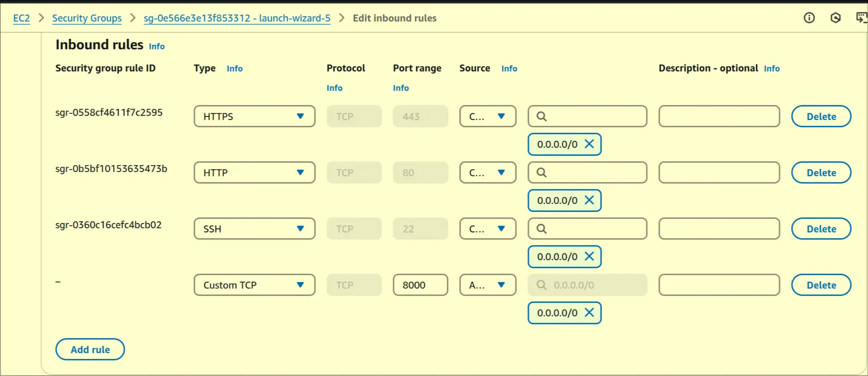
Task: Delete the SSH inbound rule
Action: [x=821, y=229]
